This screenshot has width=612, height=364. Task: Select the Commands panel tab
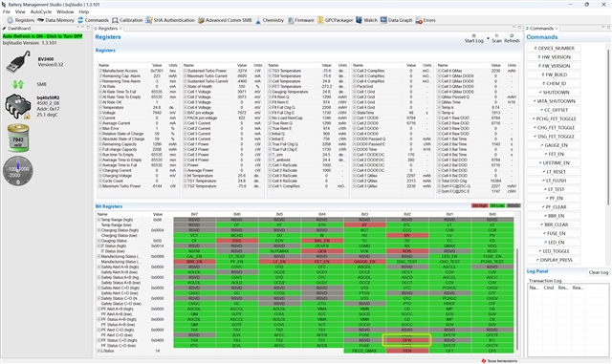pos(542,29)
